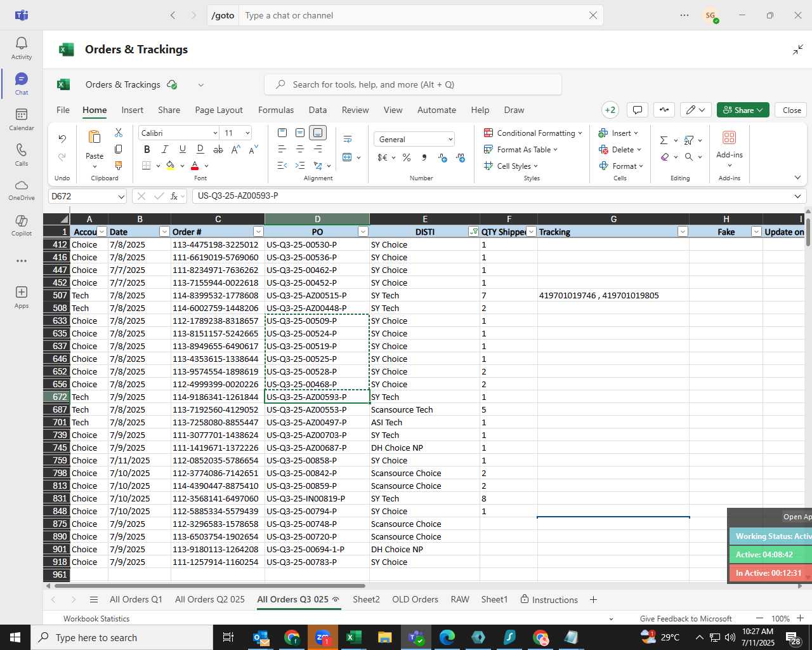Click the AutoSum sigma icon

tap(664, 140)
